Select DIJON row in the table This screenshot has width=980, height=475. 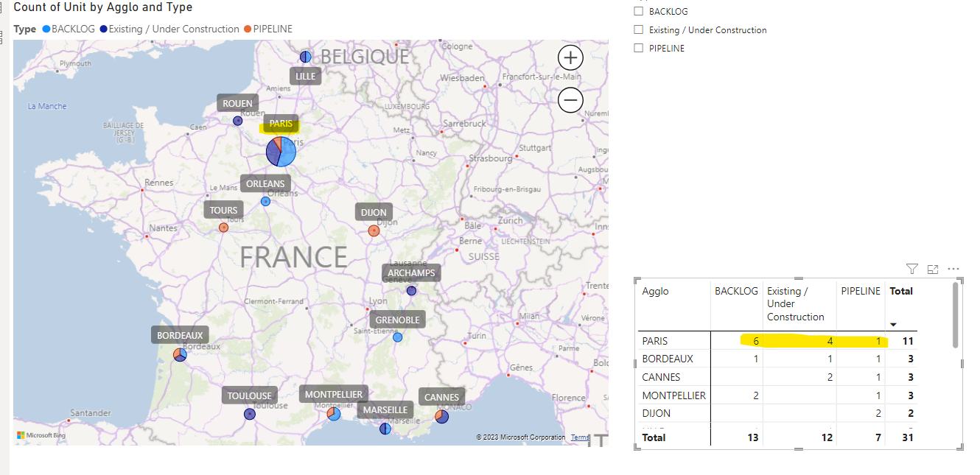pos(777,413)
